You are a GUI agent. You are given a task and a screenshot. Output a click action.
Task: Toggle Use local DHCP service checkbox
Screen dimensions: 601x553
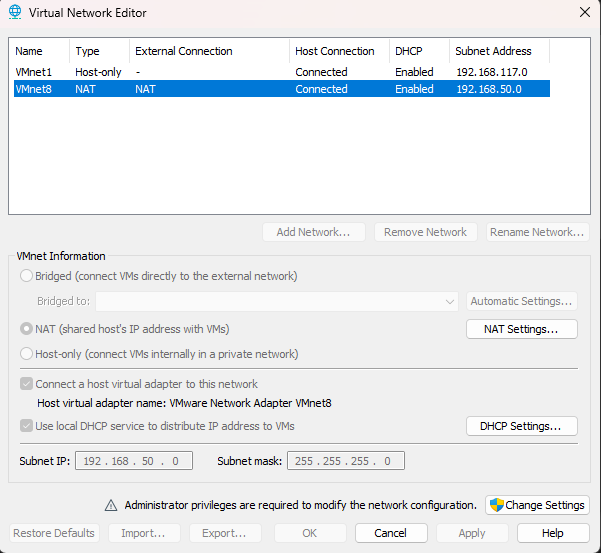[x=26, y=426]
